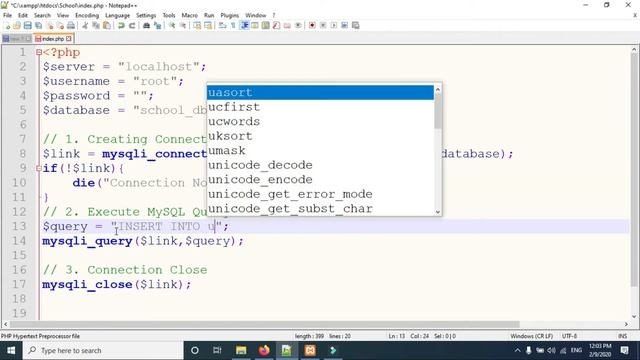Start macro recording with red icon
Screen dimensions: 640x360
312,26
